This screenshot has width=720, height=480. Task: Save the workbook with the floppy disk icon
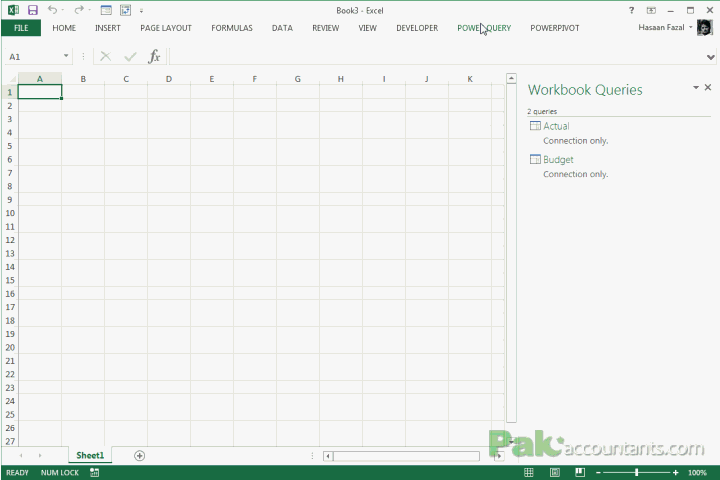33,10
